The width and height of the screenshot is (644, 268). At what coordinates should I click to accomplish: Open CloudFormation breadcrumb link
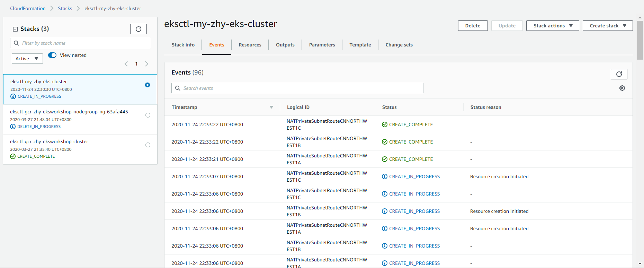click(28, 8)
